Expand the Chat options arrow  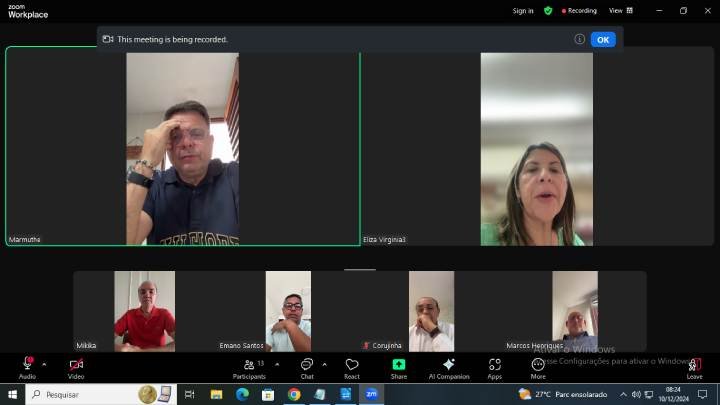pyautogui.click(x=325, y=365)
